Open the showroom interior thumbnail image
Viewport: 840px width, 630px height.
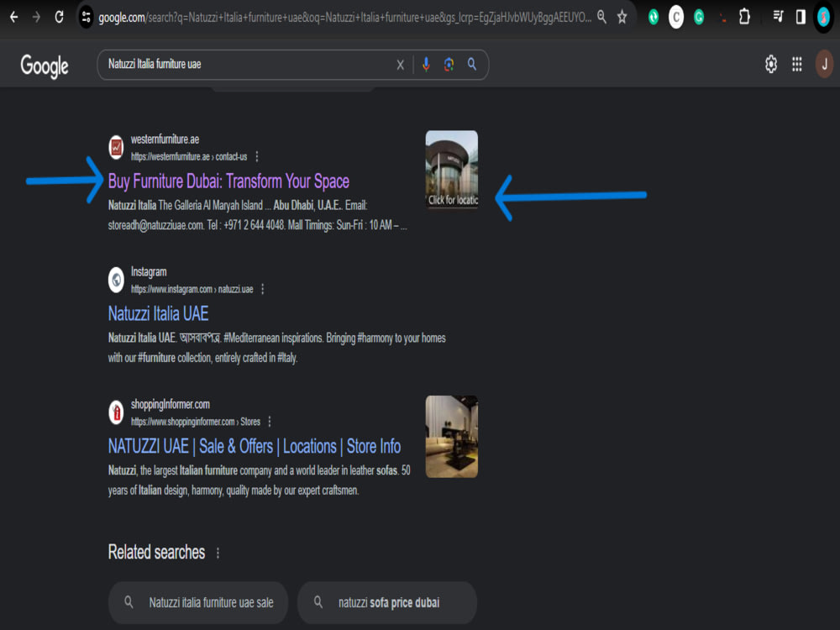point(452,436)
